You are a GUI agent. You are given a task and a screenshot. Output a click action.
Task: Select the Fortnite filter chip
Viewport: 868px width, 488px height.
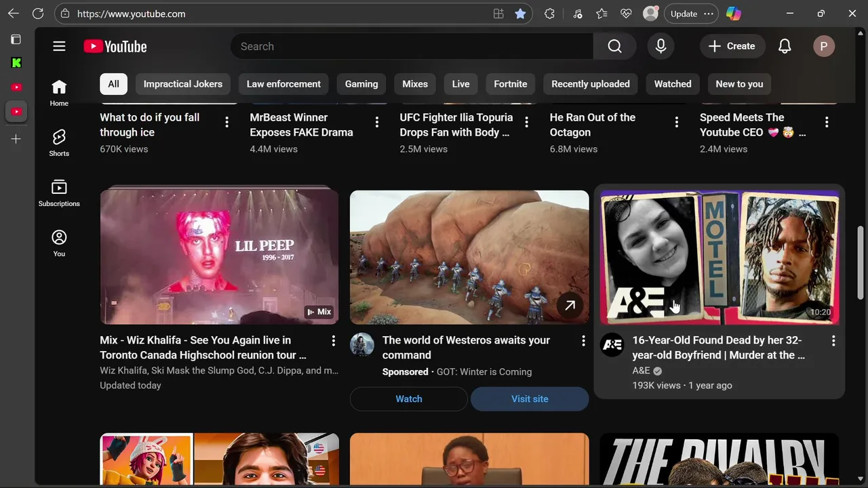(511, 84)
